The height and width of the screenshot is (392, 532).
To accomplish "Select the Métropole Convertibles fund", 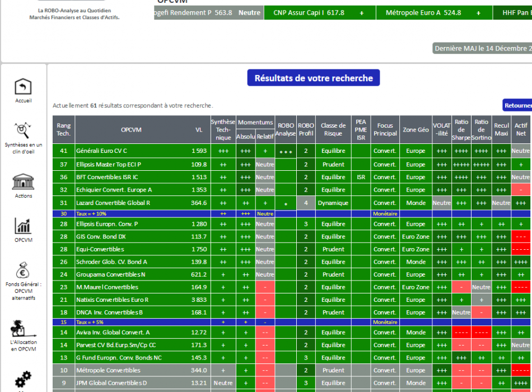I will click(108, 370).
